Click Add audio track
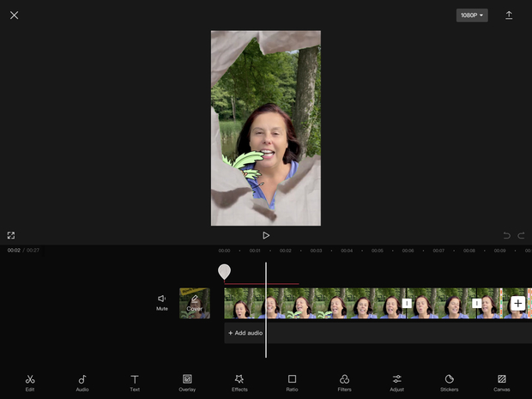Image resolution: width=532 pixels, height=399 pixels. pyautogui.click(x=245, y=333)
